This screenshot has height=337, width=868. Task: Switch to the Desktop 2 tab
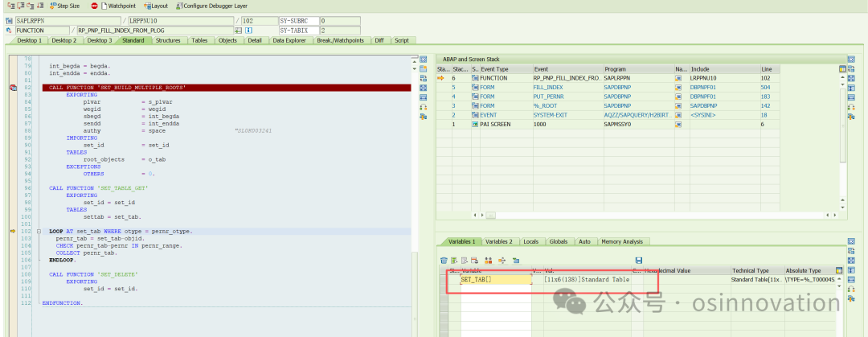click(65, 40)
